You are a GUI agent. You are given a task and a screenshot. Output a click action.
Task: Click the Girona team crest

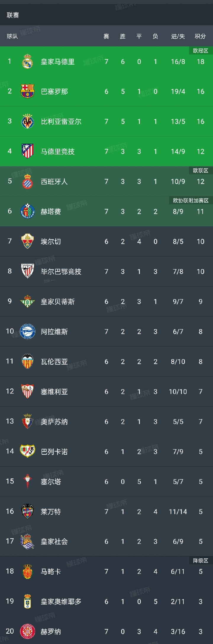28,631
